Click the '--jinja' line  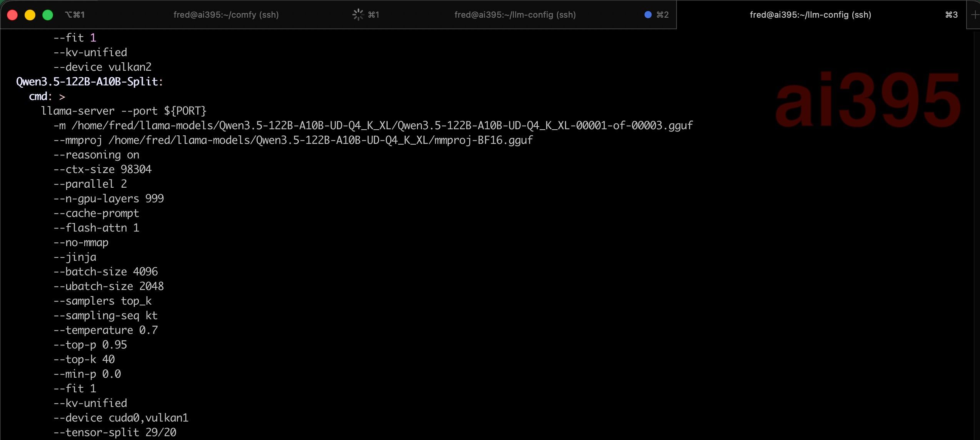pos(75,257)
